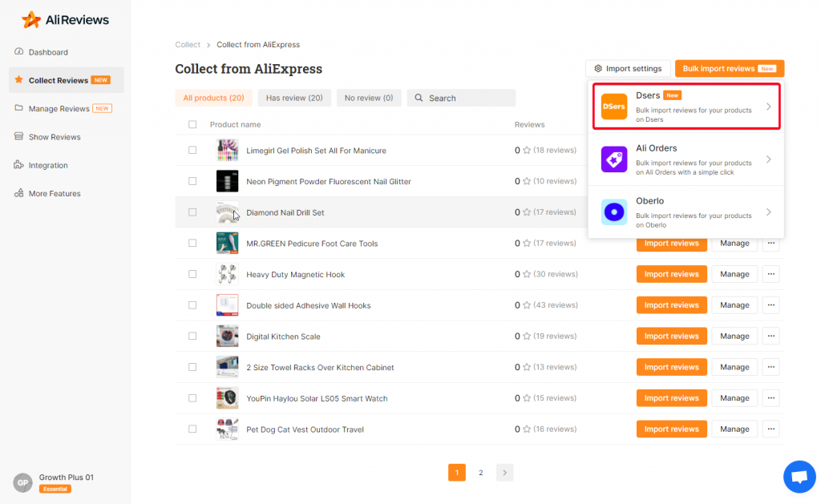821x504 pixels.
Task: Click the More Features shapes icon
Action: 19,192
